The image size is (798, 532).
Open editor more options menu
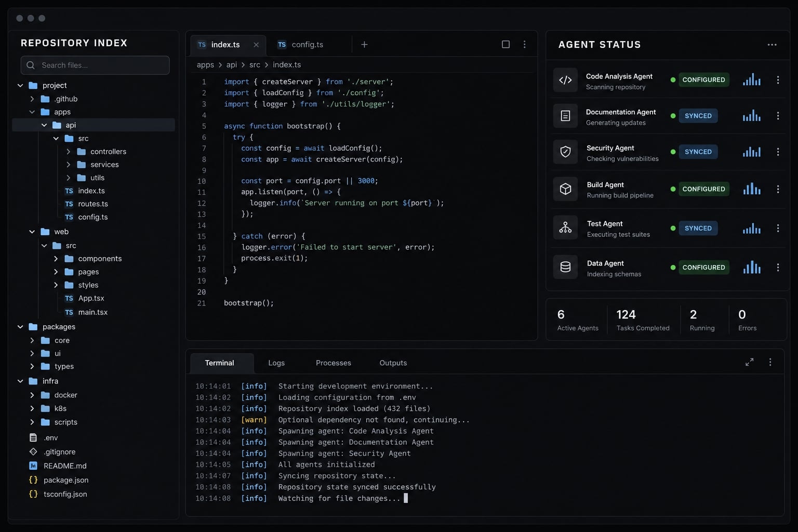coord(525,45)
